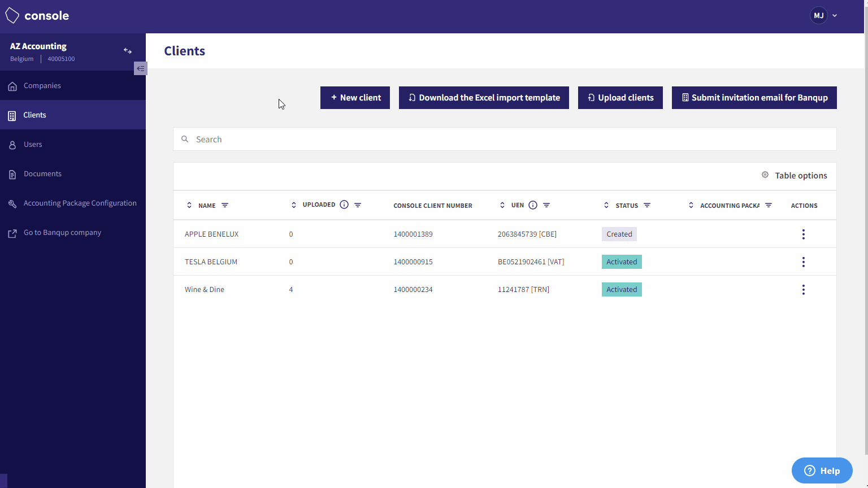Click the Companies home icon

coord(12,86)
